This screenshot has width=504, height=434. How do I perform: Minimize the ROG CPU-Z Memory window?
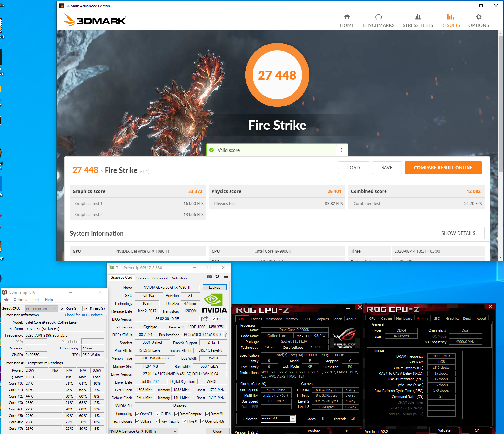pos(479,308)
